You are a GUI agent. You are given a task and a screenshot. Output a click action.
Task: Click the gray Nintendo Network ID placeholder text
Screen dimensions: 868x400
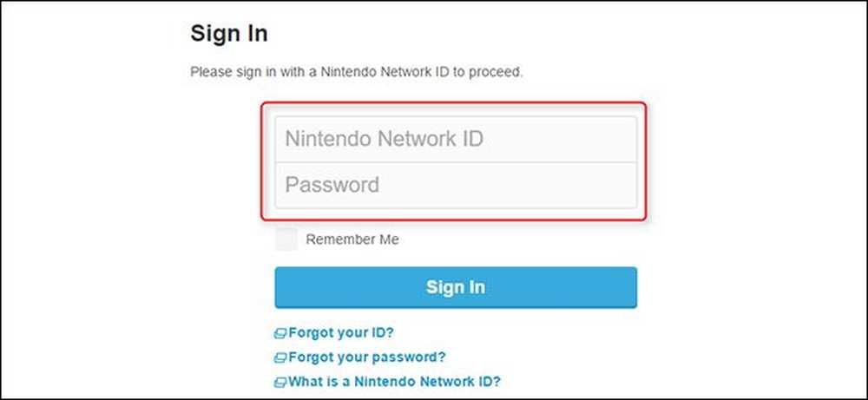385,139
